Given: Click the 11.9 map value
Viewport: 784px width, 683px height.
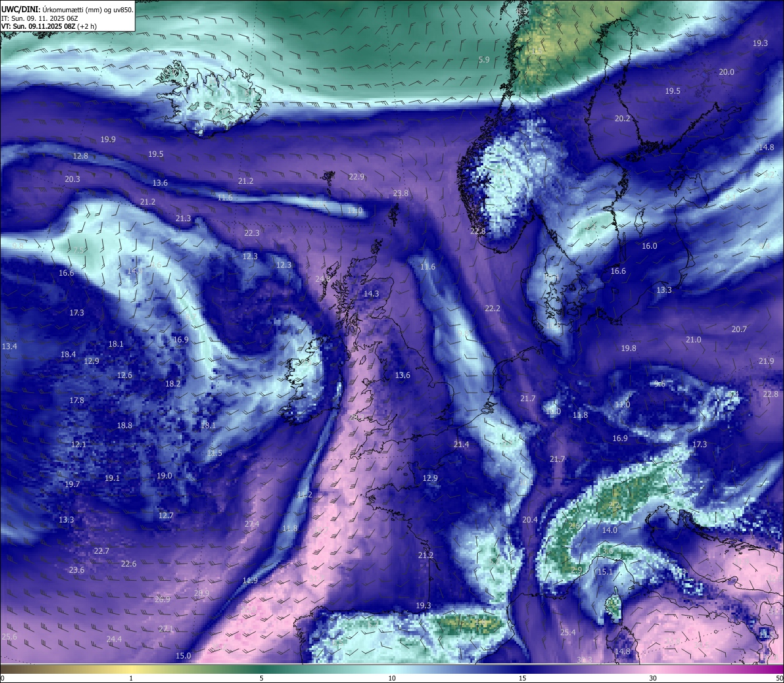Looking at the screenshot, I should pos(250,580).
